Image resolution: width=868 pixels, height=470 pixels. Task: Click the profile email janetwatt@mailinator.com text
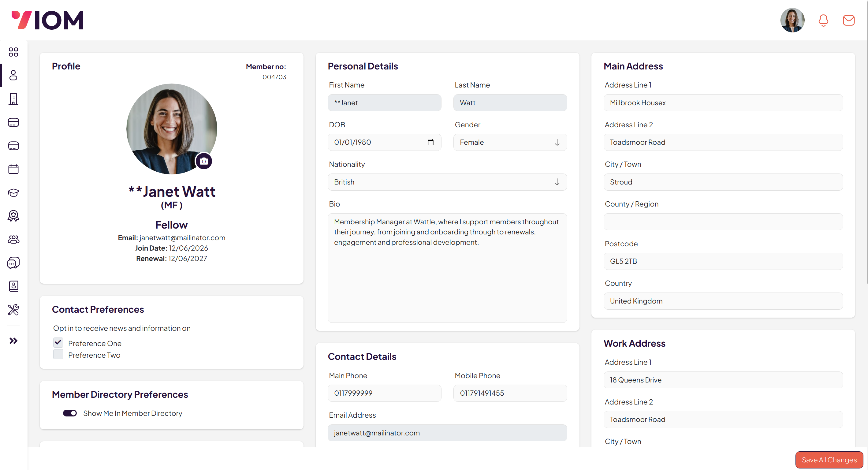(182, 238)
